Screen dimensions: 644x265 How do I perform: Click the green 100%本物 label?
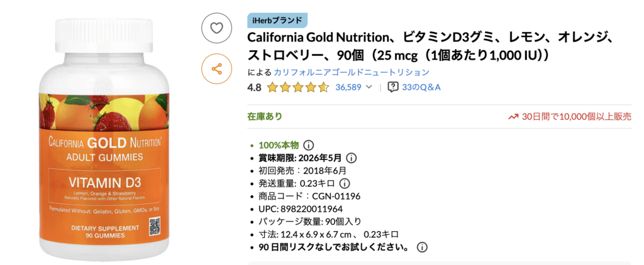pos(279,144)
